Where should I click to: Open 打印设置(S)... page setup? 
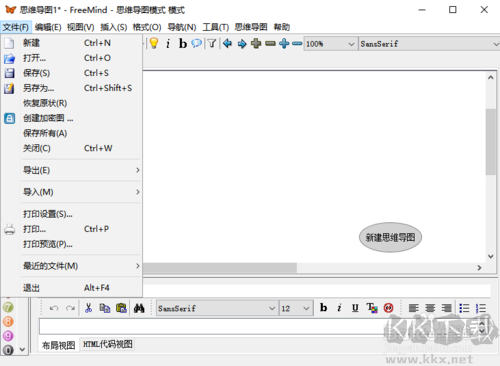coord(72,214)
